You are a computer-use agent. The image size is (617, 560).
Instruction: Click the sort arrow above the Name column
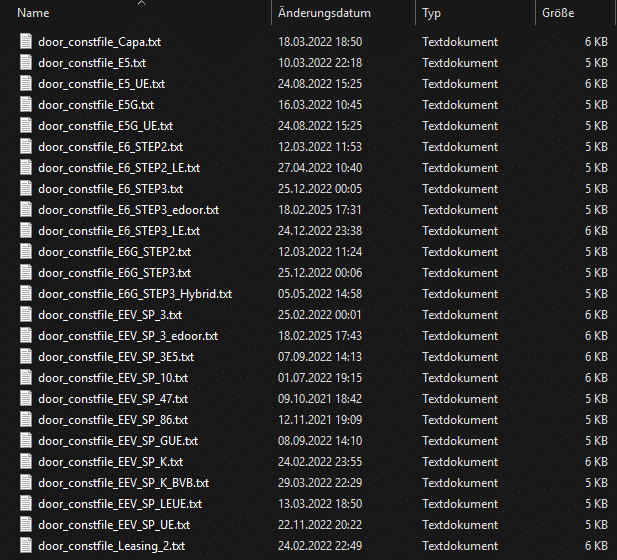140,3
